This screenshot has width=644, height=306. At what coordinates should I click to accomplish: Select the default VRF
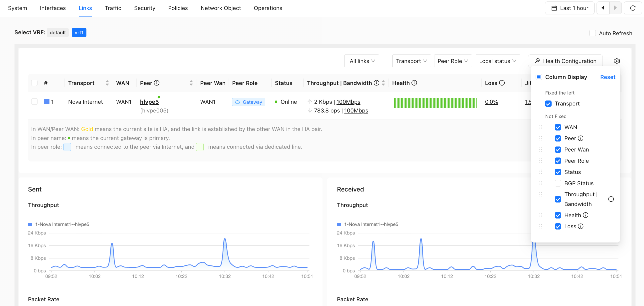coord(58,32)
